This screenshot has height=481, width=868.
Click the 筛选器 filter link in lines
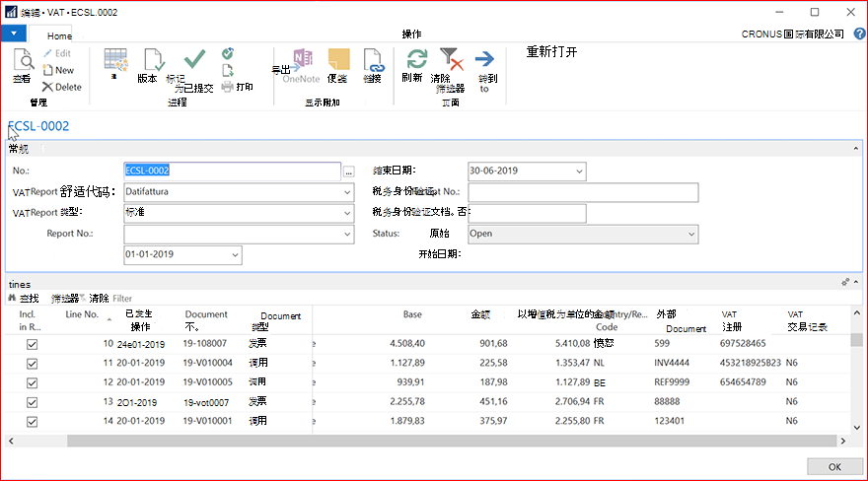click(x=65, y=299)
